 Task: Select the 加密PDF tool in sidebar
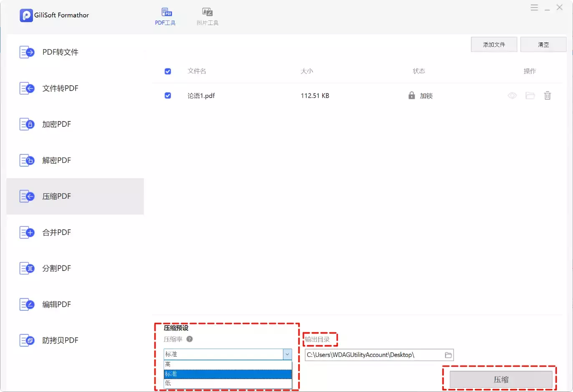point(56,124)
